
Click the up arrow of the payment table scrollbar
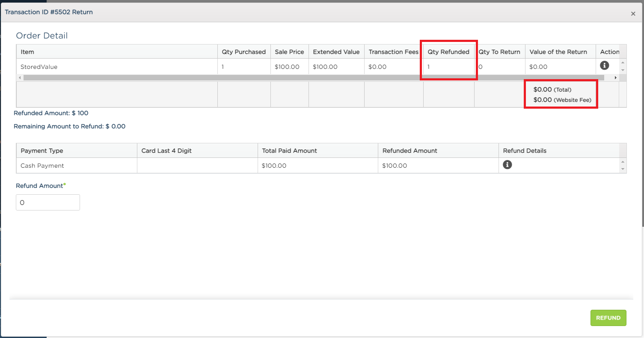(x=623, y=162)
